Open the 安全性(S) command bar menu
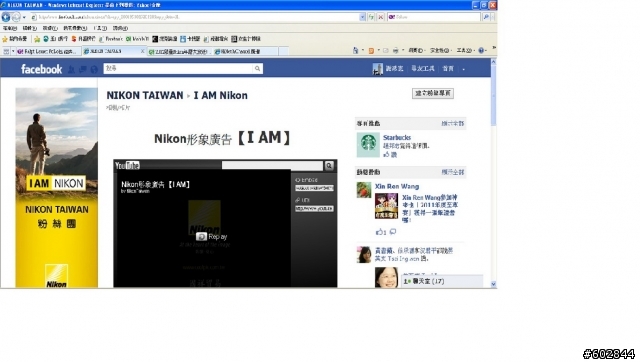The width and height of the screenshot is (640, 362). [x=440, y=51]
